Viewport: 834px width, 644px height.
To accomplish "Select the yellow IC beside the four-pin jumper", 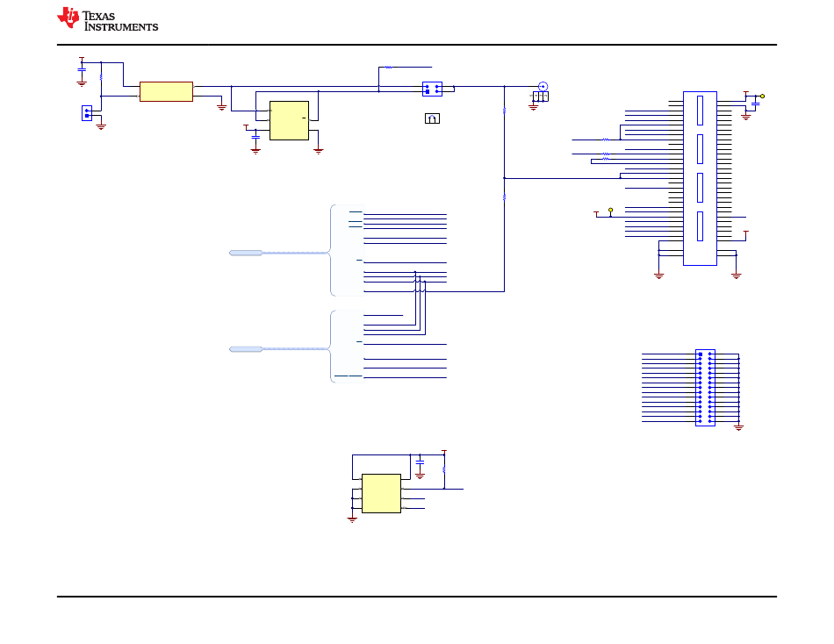I will coord(289,121).
